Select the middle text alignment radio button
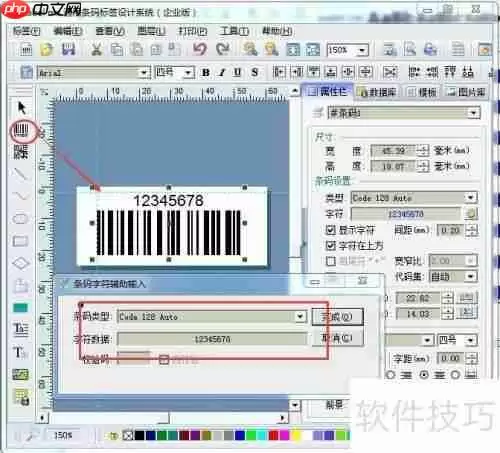 pos(424,375)
